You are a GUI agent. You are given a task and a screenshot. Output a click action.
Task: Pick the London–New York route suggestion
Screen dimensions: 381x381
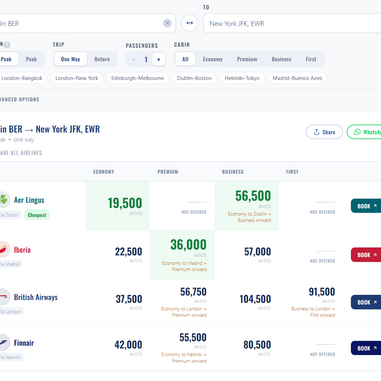pyautogui.click(x=77, y=78)
